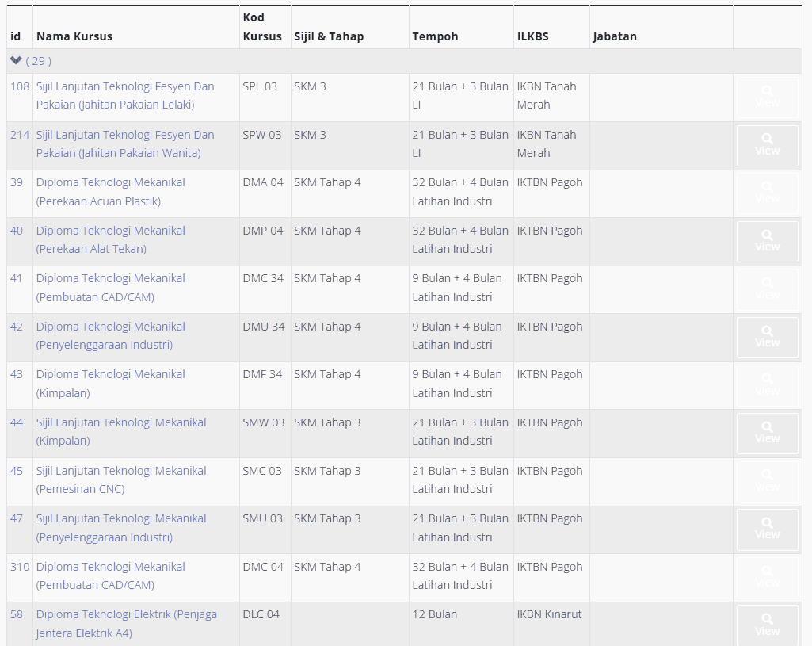The image size is (812, 646).
Task: Click the ILKBS column header
Action: coord(532,36)
